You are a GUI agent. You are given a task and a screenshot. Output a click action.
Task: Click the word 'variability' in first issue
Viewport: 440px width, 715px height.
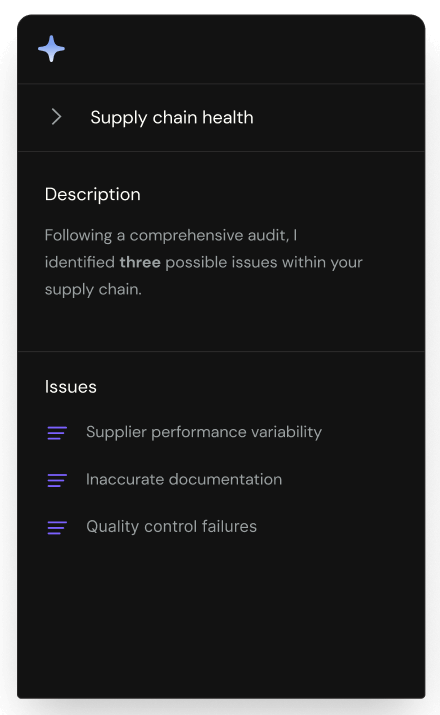[286, 432]
